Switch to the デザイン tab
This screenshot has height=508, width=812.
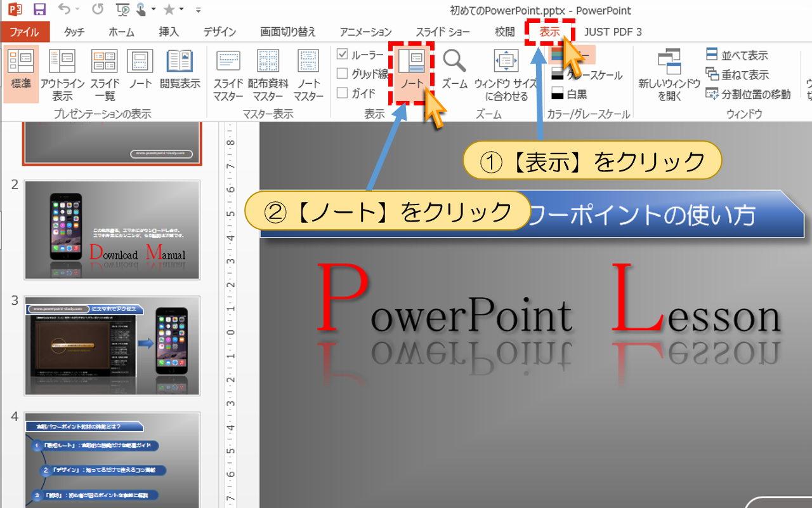(x=219, y=32)
